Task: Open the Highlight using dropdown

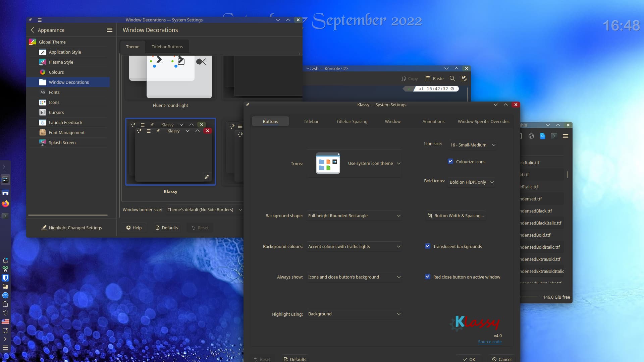Action: point(354,314)
